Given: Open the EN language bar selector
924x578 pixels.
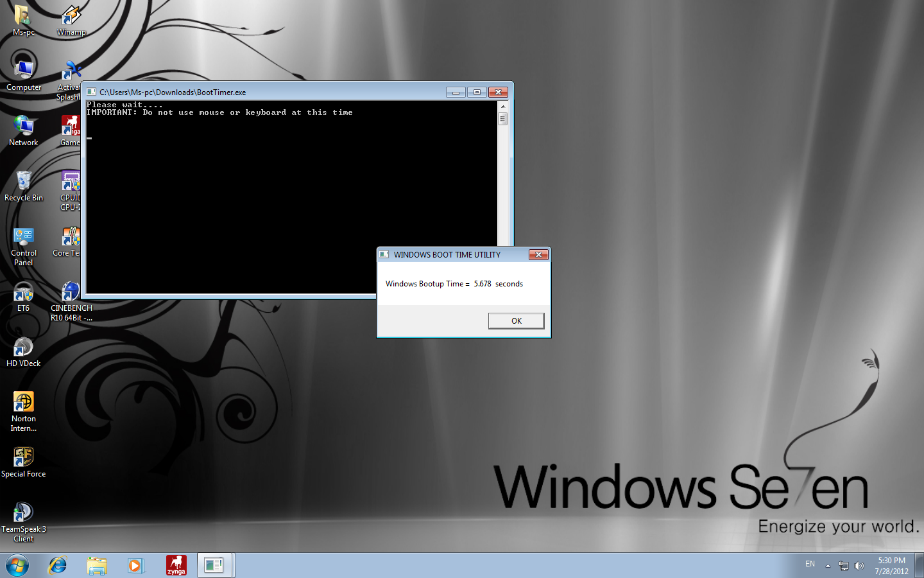Looking at the screenshot, I should tap(810, 564).
